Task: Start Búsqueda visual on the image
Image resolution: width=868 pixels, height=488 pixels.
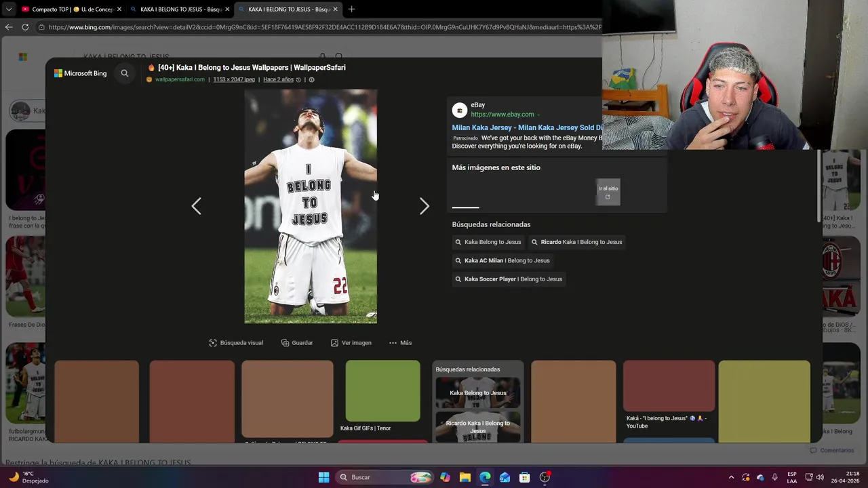Action: 236,343
